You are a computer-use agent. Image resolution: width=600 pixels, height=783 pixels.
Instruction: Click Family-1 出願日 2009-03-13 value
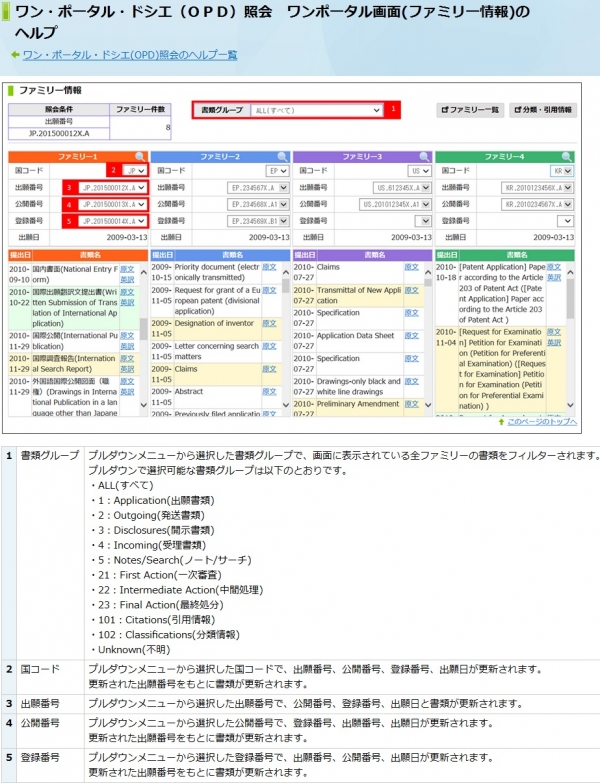pos(127,237)
